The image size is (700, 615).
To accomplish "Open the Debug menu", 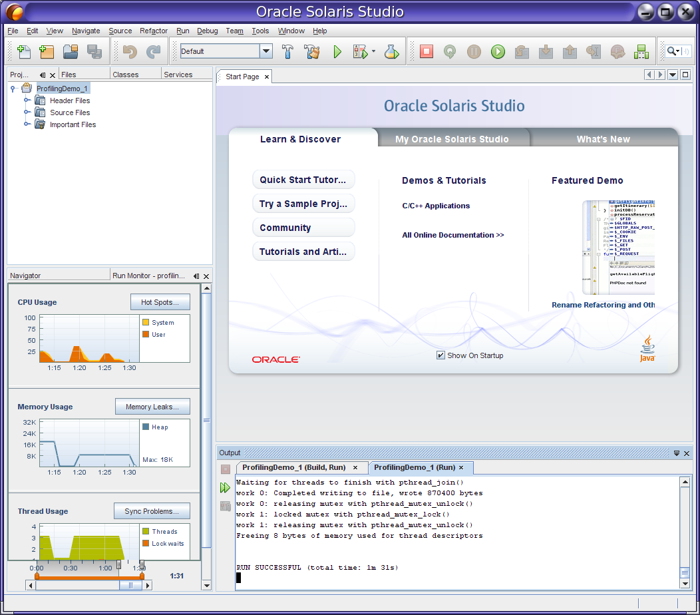I will pos(207,31).
